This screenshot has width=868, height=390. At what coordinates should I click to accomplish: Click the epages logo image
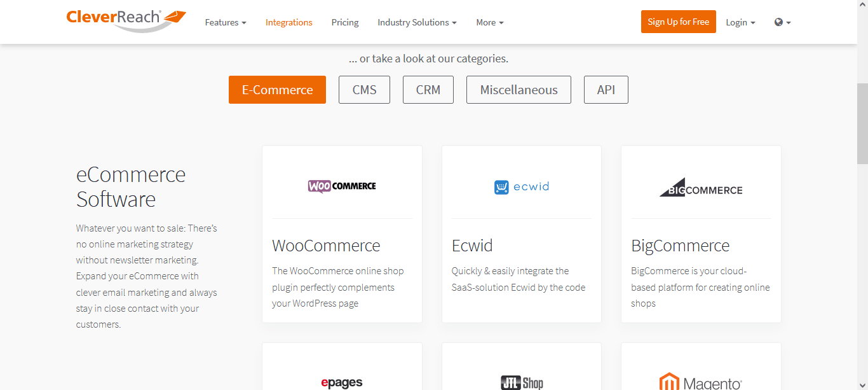coord(342,382)
